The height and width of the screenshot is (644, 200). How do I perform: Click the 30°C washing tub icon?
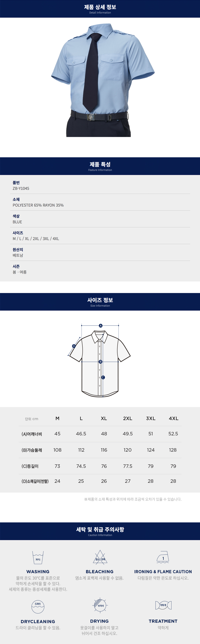point(38,558)
